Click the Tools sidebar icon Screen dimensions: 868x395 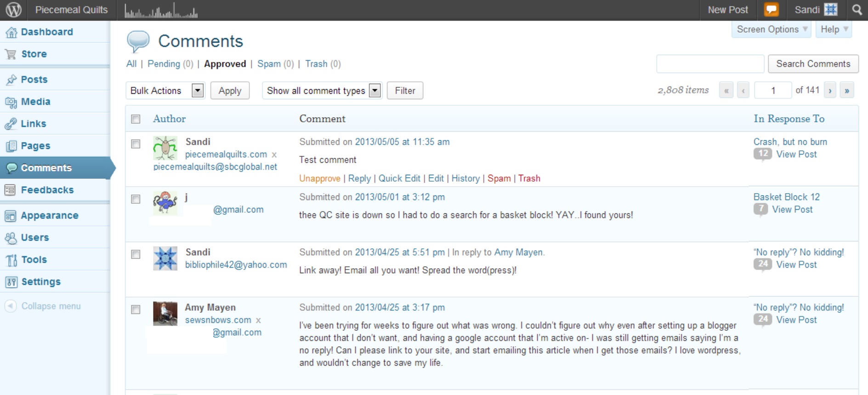11,260
